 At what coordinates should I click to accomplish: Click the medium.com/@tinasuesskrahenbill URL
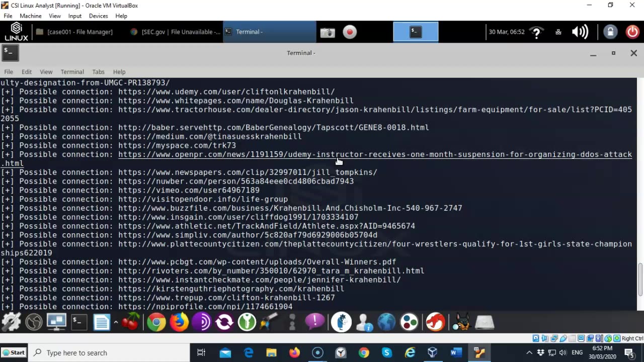210,136
